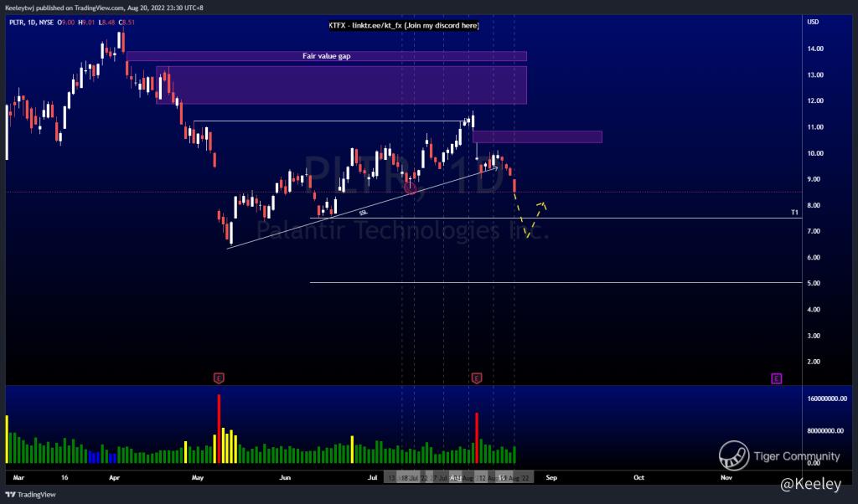
Task: Click the 4.00 price axis label
Action: pyautogui.click(x=814, y=310)
